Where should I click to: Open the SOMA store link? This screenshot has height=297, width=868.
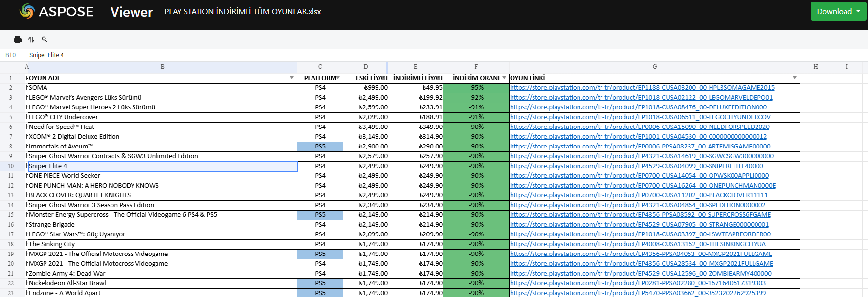pyautogui.click(x=642, y=88)
